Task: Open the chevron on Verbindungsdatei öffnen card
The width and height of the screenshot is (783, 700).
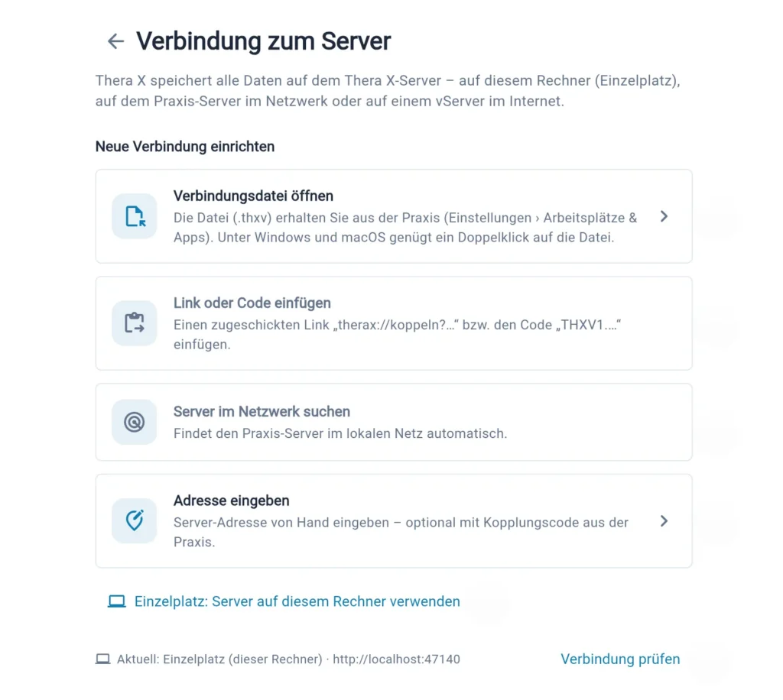Action: tap(664, 216)
